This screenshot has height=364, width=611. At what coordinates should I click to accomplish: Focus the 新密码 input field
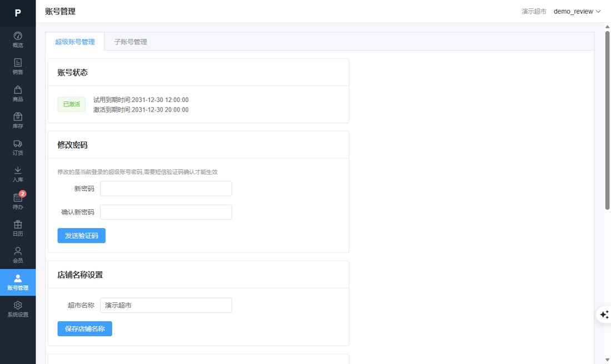tap(166, 189)
